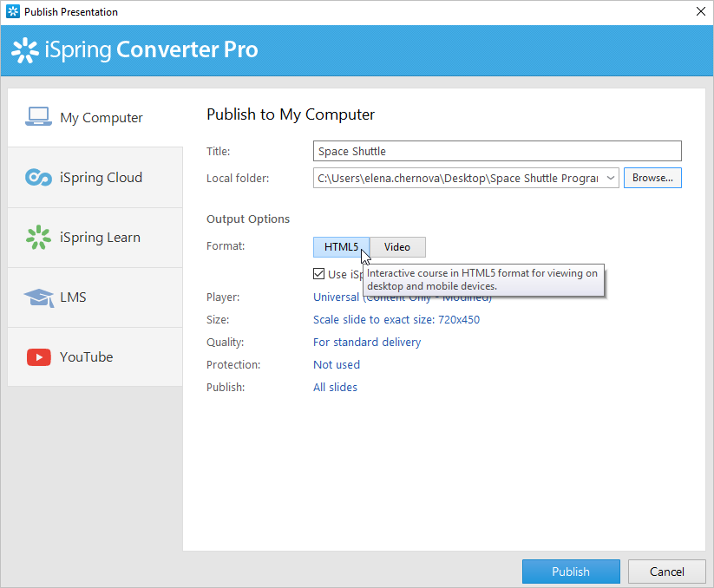The height and width of the screenshot is (588, 714).
Task: Click the LMS graduation cap icon
Action: 38,297
